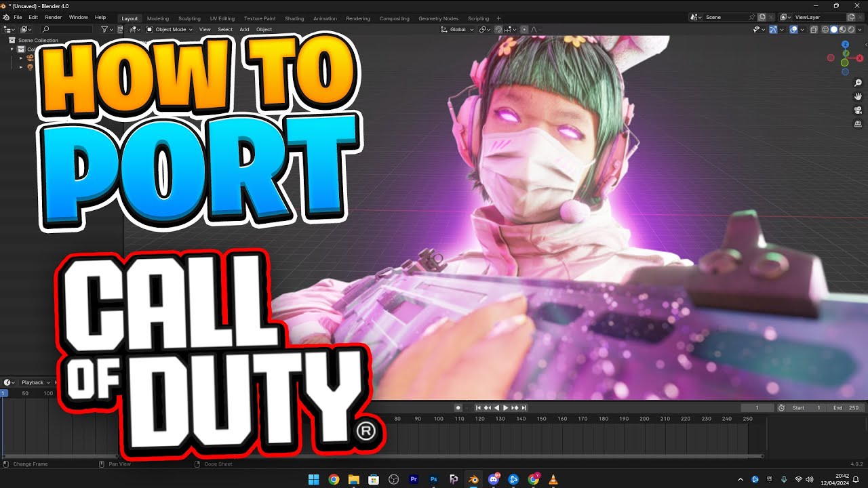Play the animation in reverse
This screenshot has height=488, width=868.
496,407
